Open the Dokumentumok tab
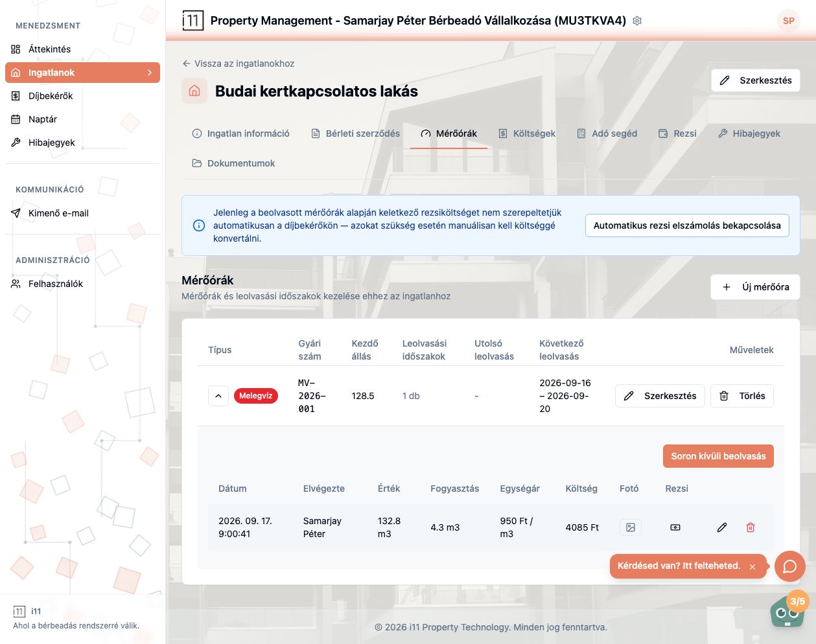This screenshot has height=644, width=816. [234, 163]
